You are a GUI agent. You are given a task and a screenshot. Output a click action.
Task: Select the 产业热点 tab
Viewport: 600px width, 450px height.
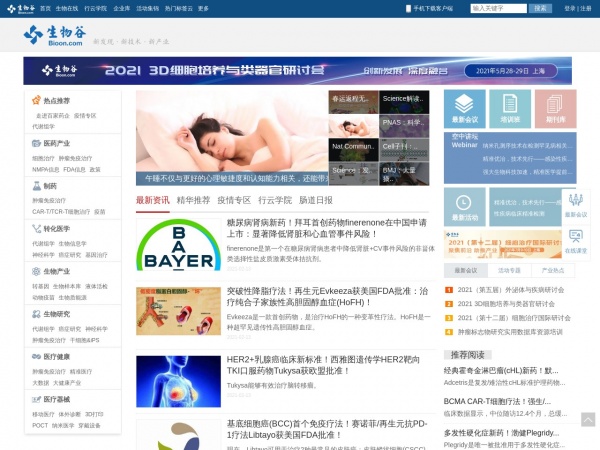pos(553,270)
